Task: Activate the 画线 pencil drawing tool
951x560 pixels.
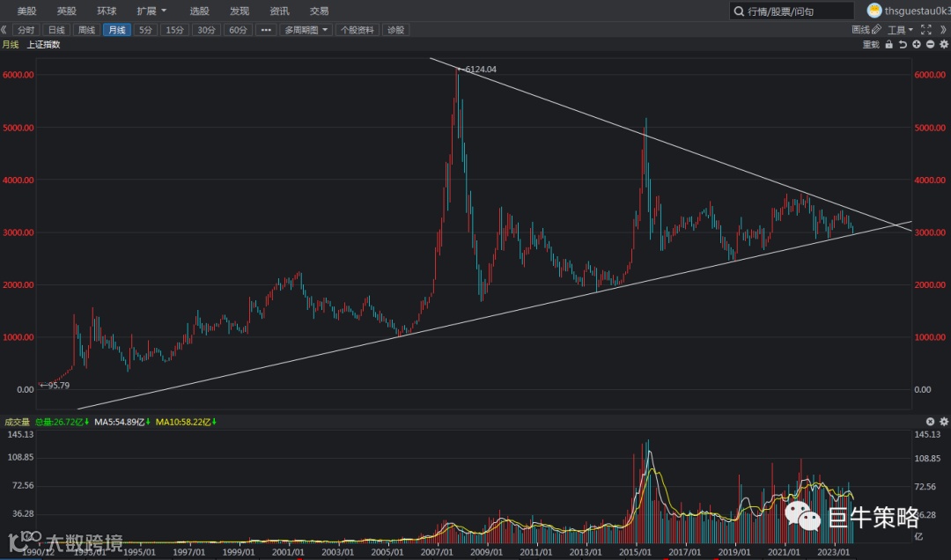Action: pos(866,30)
